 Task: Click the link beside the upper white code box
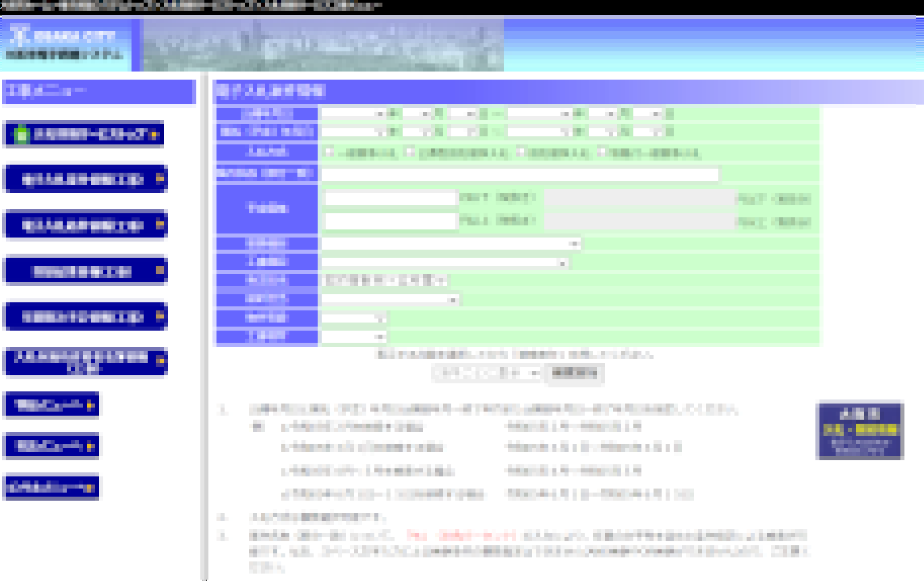point(498,198)
